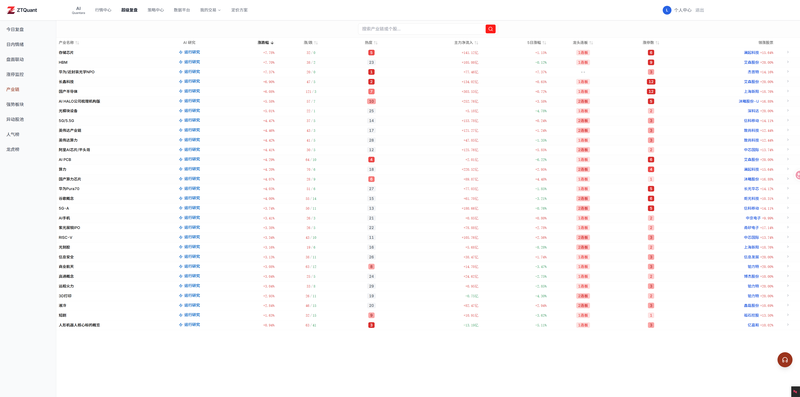Open 涨停监控 in the sidebar
This screenshot has height=397, width=800.
(x=15, y=75)
